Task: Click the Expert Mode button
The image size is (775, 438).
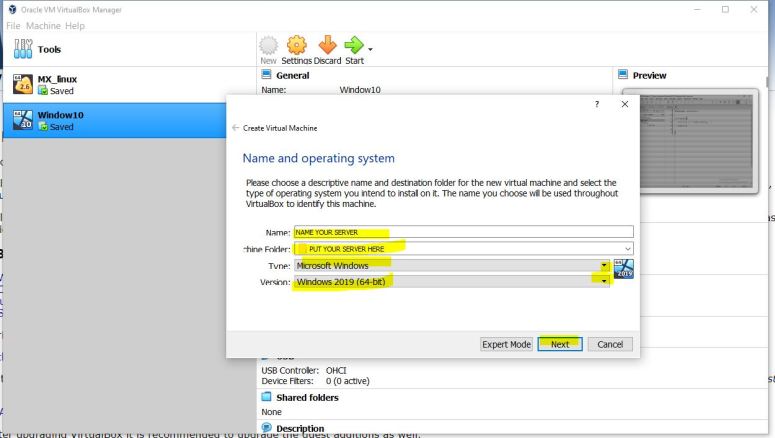Action: click(x=506, y=344)
